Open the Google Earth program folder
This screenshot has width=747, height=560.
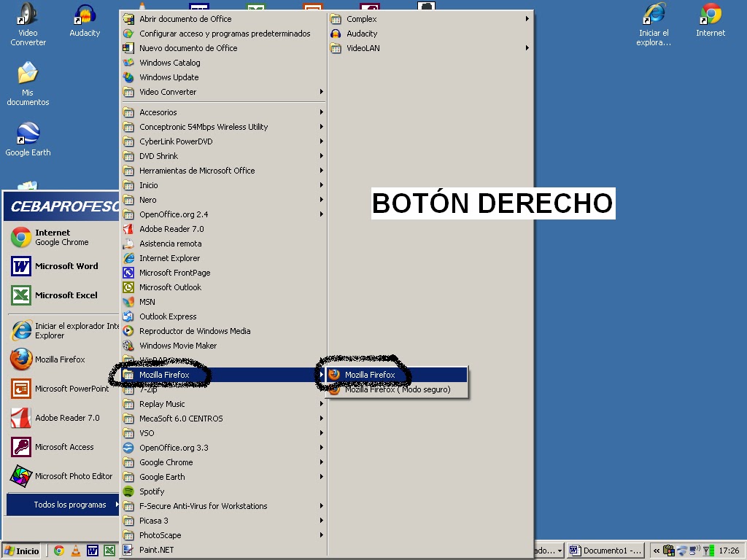click(x=224, y=477)
